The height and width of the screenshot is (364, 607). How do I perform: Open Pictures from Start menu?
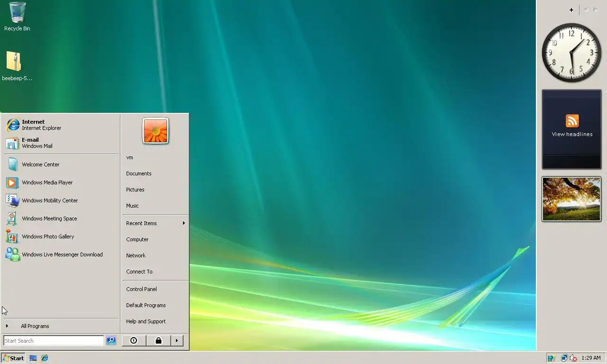pyautogui.click(x=155, y=190)
